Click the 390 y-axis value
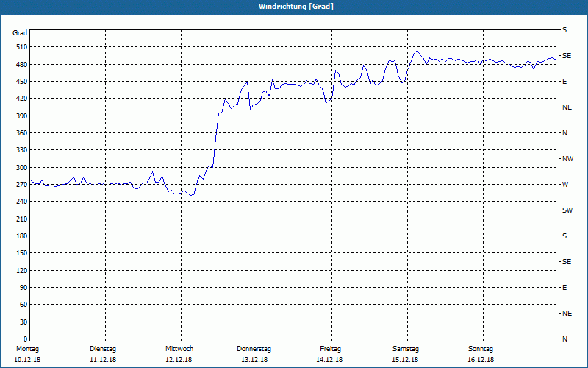Viewport: 588px width, 368px height. click(x=22, y=116)
